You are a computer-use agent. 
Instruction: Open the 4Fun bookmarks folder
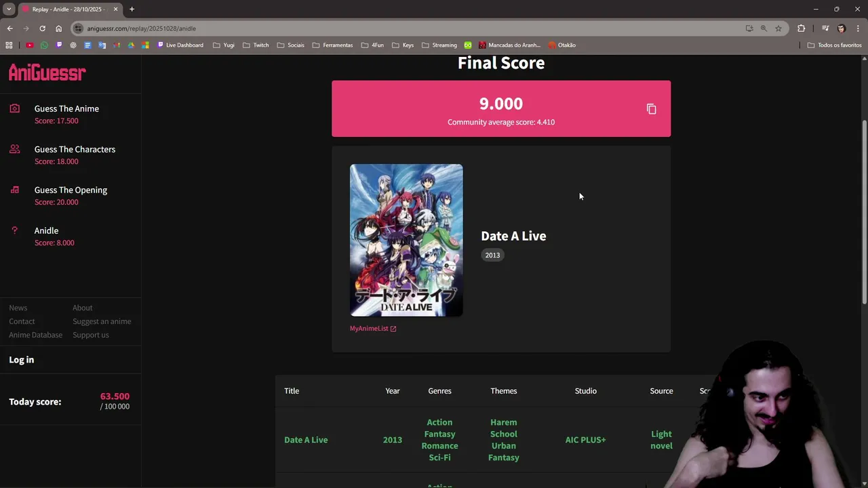(372, 45)
